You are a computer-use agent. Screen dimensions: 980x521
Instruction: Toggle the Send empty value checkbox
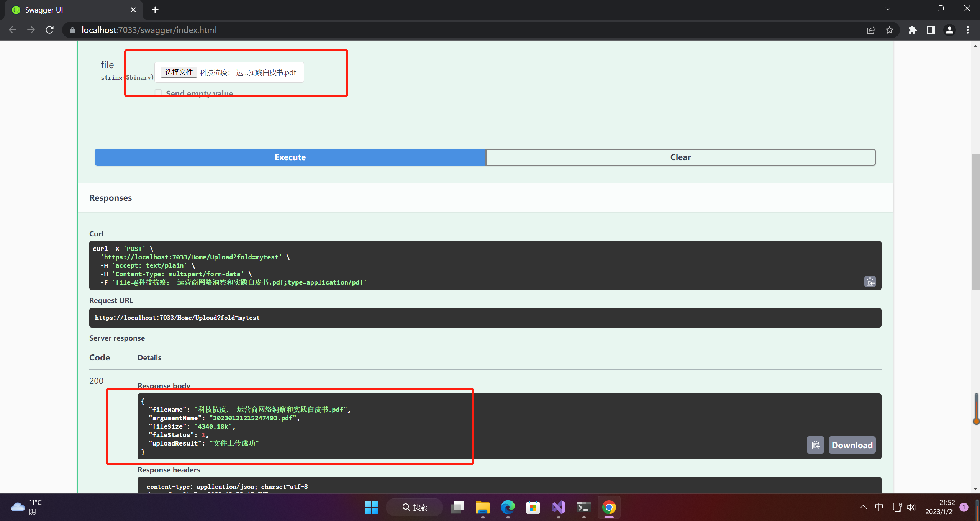(158, 93)
